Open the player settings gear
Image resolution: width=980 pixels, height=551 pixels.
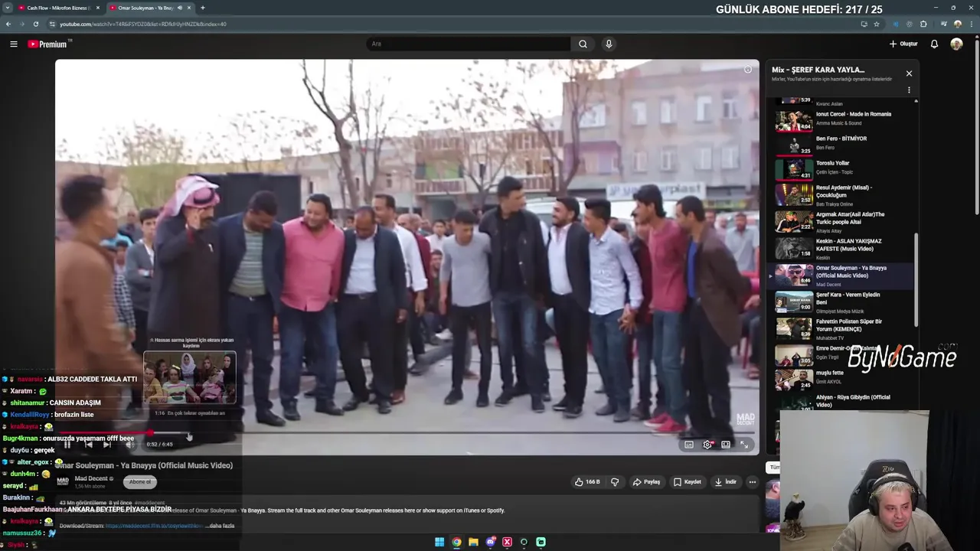click(707, 445)
